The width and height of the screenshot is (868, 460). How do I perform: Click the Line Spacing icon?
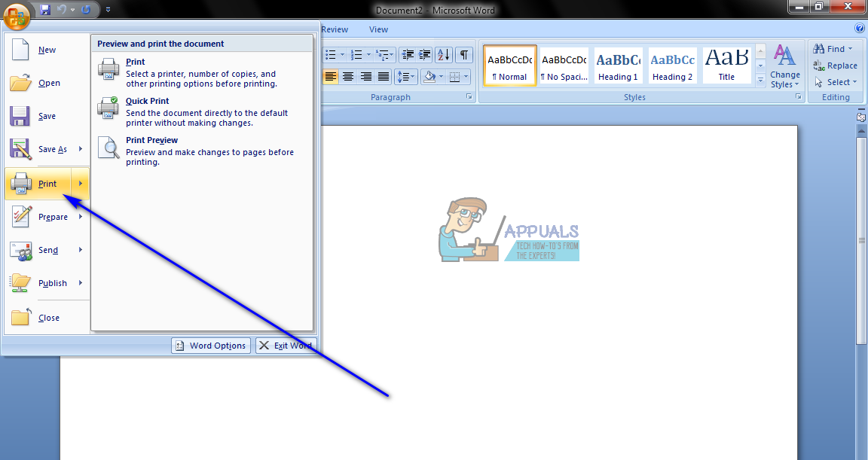[406, 77]
